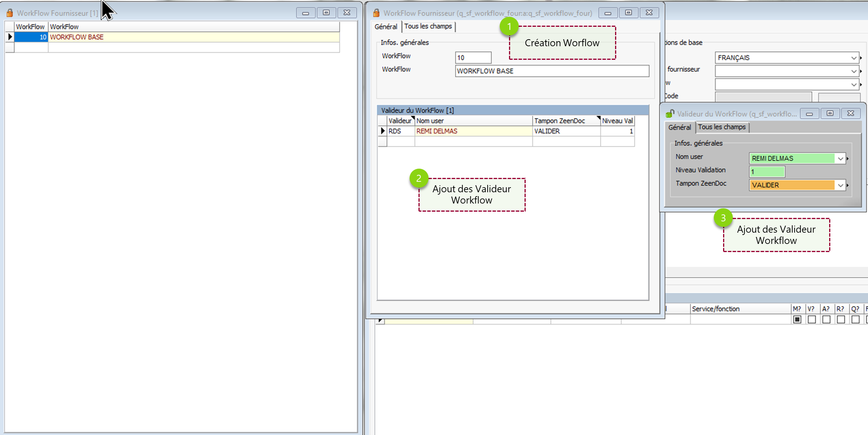Toggle the M? checkbox
This screenshot has height=435, width=868.
[x=797, y=319]
